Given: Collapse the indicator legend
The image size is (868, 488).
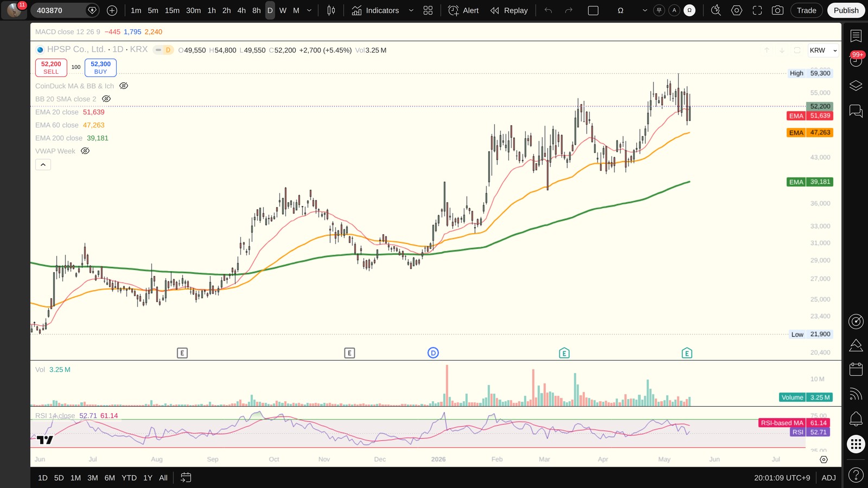Looking at the screenshot, I should [x=43, y=164].
